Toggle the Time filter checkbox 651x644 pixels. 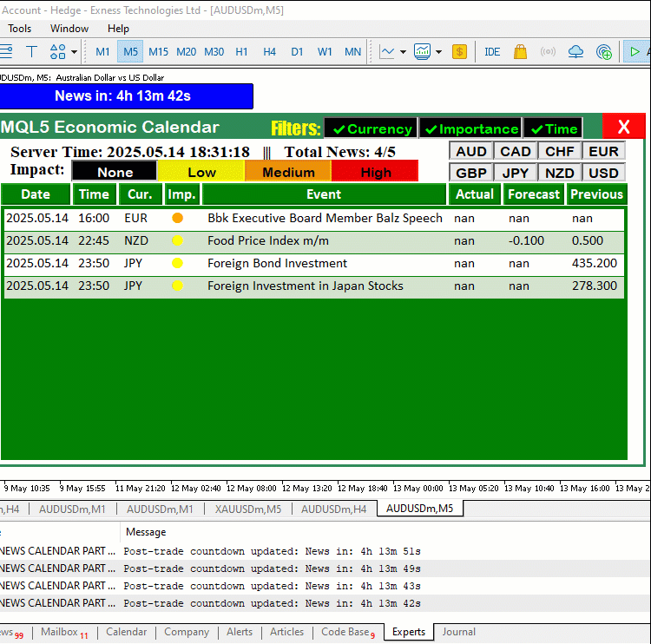tap(554, 128)
